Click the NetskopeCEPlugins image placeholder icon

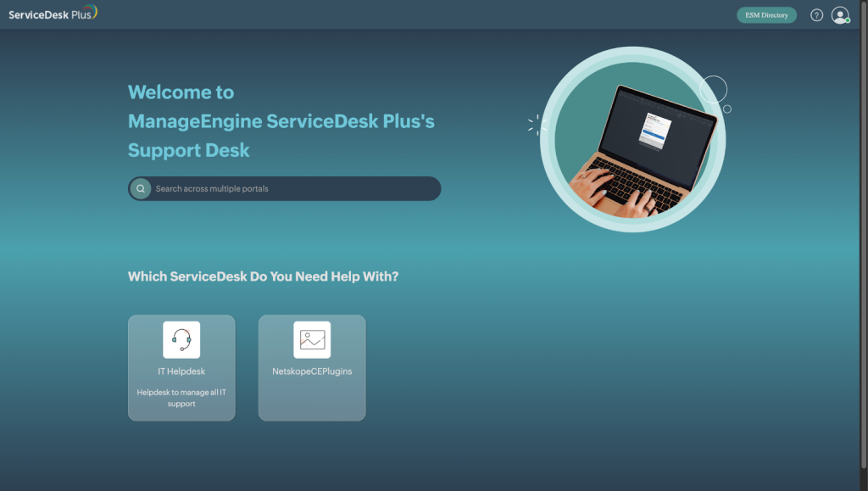tap(312, 340)
